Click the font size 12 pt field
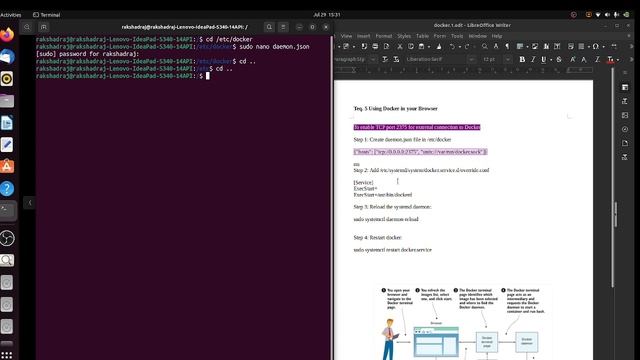This screenshot has height=360, width=640. click(491, 60)
